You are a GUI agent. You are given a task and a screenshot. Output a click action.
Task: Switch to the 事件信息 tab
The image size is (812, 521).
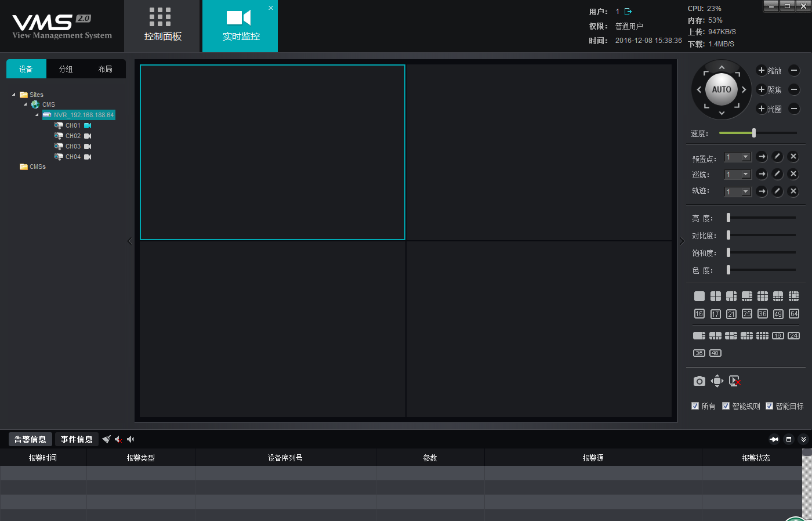(x=77, y=439)
